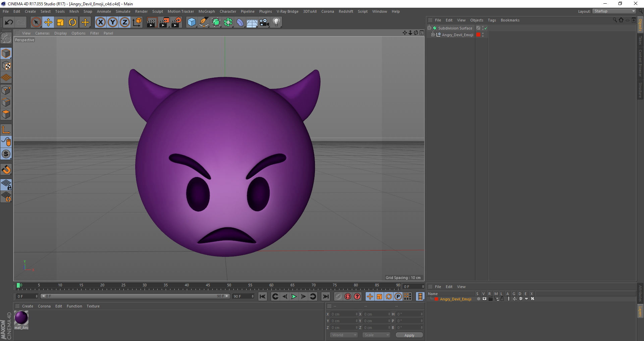
Task: Open the Layers side tab
Action: 640,311
